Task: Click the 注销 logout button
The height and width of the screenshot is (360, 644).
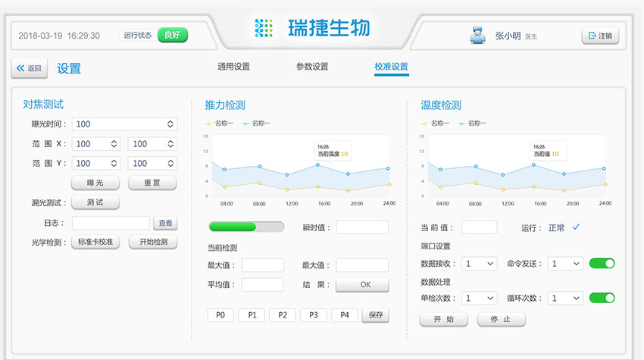Action: (x=600, y=36)
